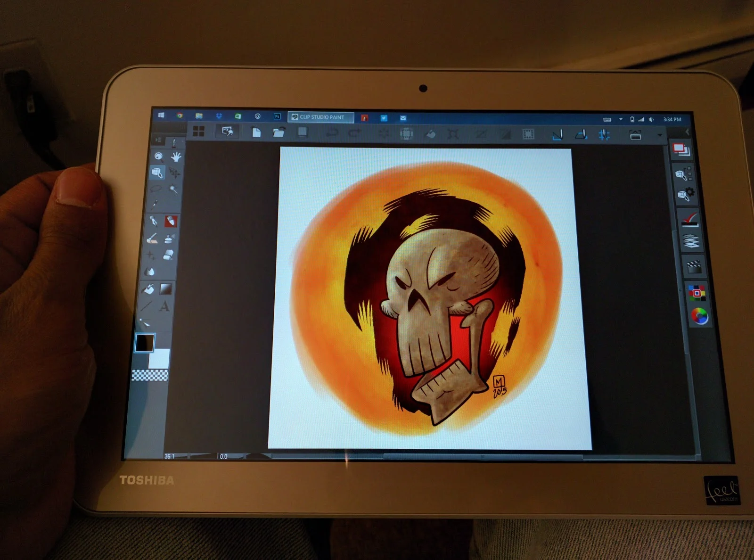Image resolution: width=754 pixels, height=560 pixels.
Task: Open Photoshop from the taskbar
Action: tap(277, 116)
